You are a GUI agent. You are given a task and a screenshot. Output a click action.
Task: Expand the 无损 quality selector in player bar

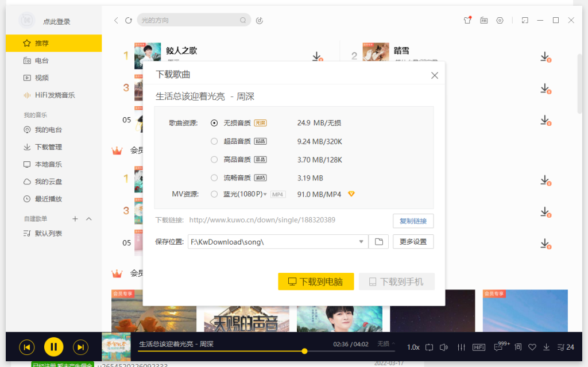(x=386, y=343)
